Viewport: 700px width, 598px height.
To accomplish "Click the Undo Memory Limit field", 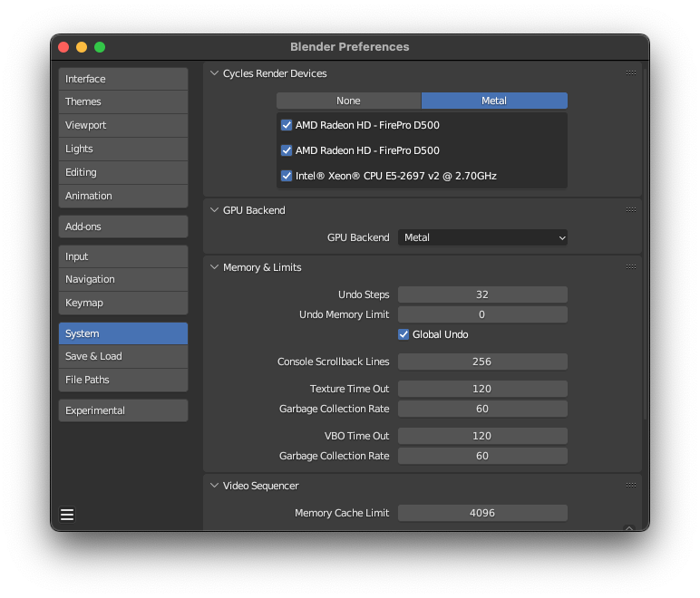I will point(482,314).
